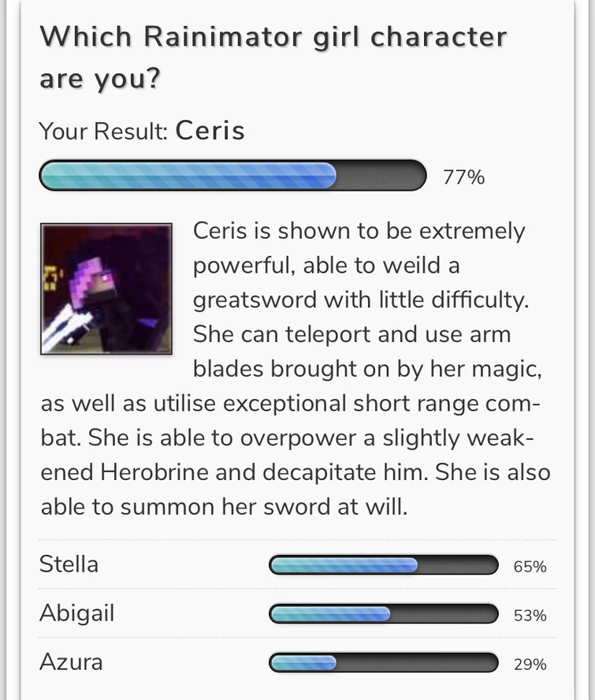The width and height of the screenshot is (595, 700).
Task: Click the quiz title about Rainimator girl character
Action: pos(273,57)
